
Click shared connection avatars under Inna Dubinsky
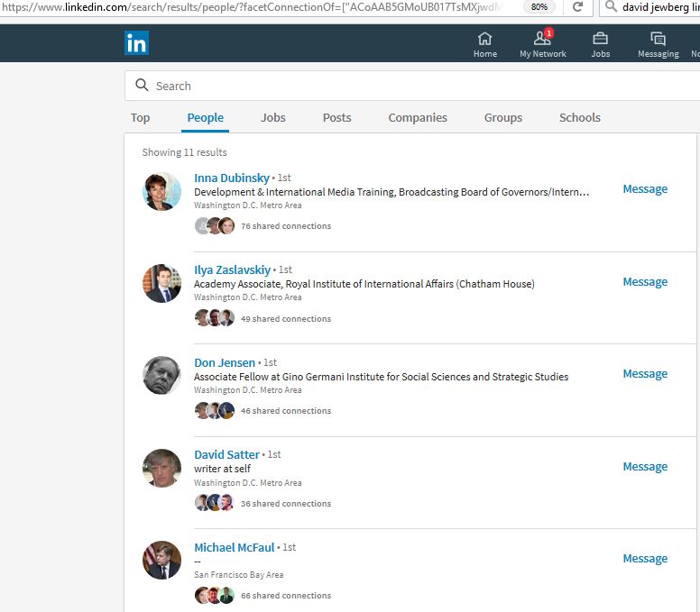tap(215, 225)
